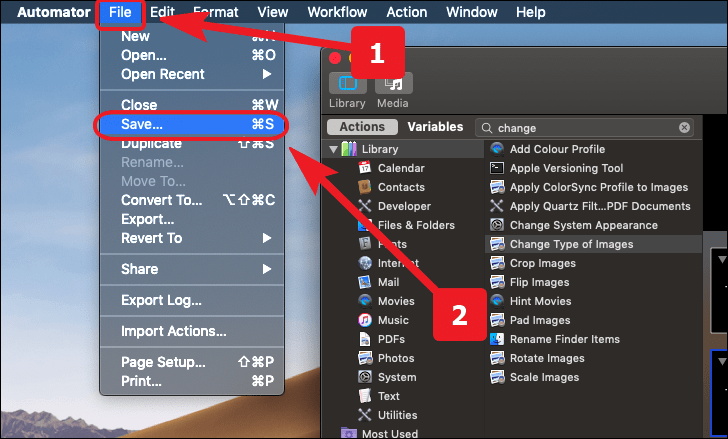Select the 'Rename Finder Items' action text

coord(565,339)
